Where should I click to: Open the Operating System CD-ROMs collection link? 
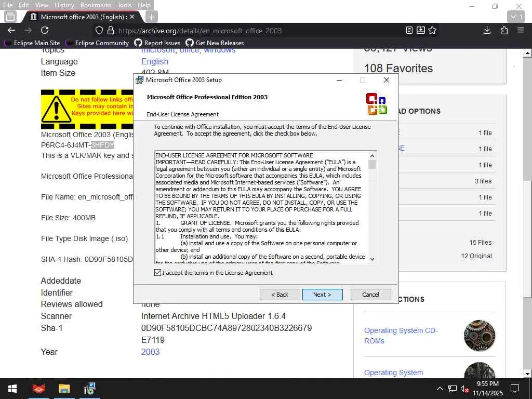401,336
